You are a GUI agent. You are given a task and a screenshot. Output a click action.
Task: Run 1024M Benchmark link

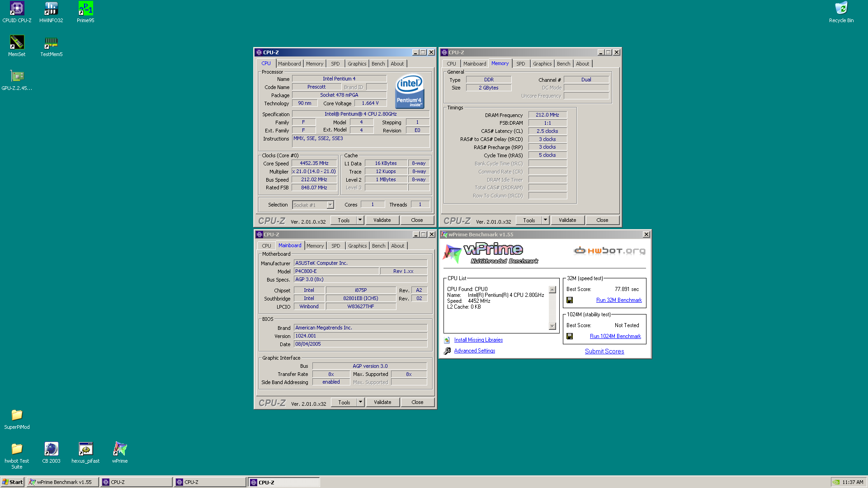(615, 336)
